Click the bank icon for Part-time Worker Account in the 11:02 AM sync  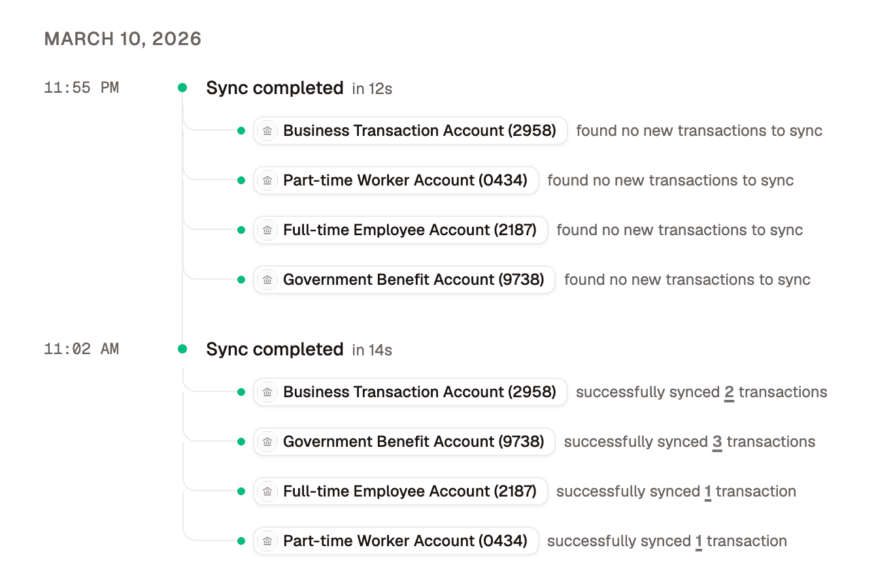tap(267, 541)
